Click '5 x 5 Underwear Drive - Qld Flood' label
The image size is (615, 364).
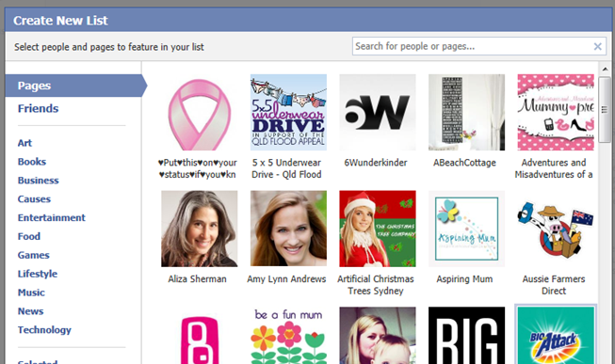286,168
